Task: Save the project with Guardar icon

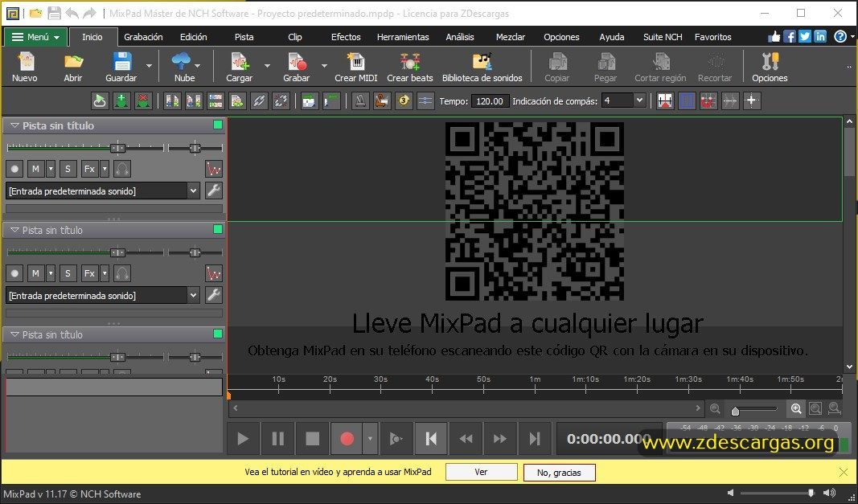Action: tap(121, 67)
